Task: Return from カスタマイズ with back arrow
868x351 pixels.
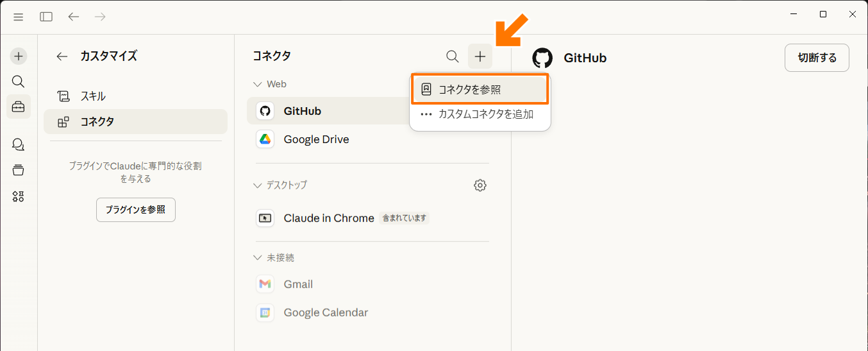Action: click(x=62, y=56)
